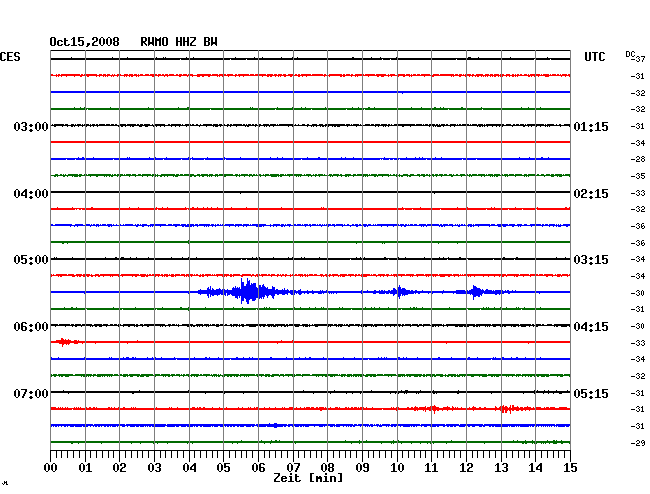Click the "06" minute axis label
The height and width of the screenshot is (494, 650).
tap(258, 468)
